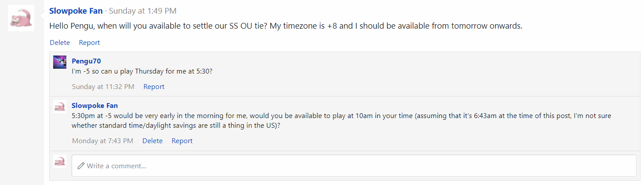The height and width of the screenshot is (185, 644).
Task: Click Pengu70's message about Thursday at 5:30
Action: tap(142, 71)
